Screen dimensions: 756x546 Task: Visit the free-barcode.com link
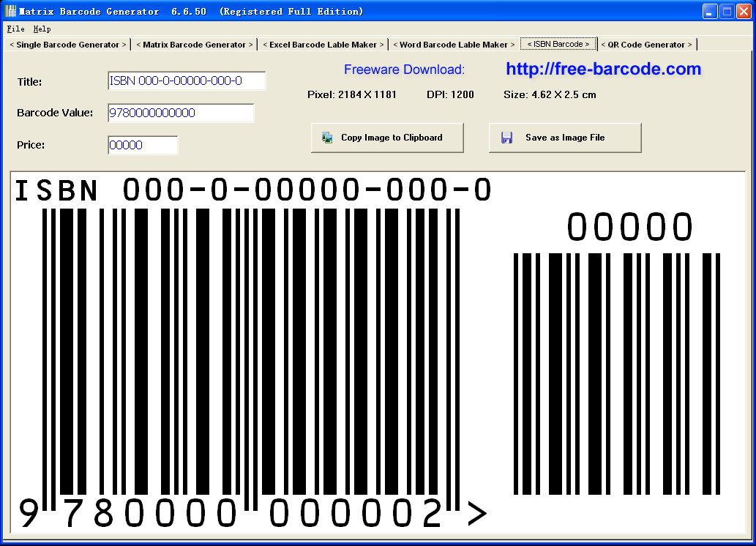pyautogui.click(x=602, y=69)
